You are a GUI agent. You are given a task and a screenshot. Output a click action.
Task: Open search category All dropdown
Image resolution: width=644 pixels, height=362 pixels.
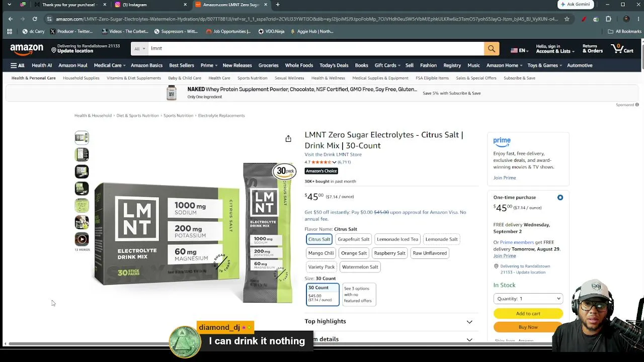(x=140, y=49)
